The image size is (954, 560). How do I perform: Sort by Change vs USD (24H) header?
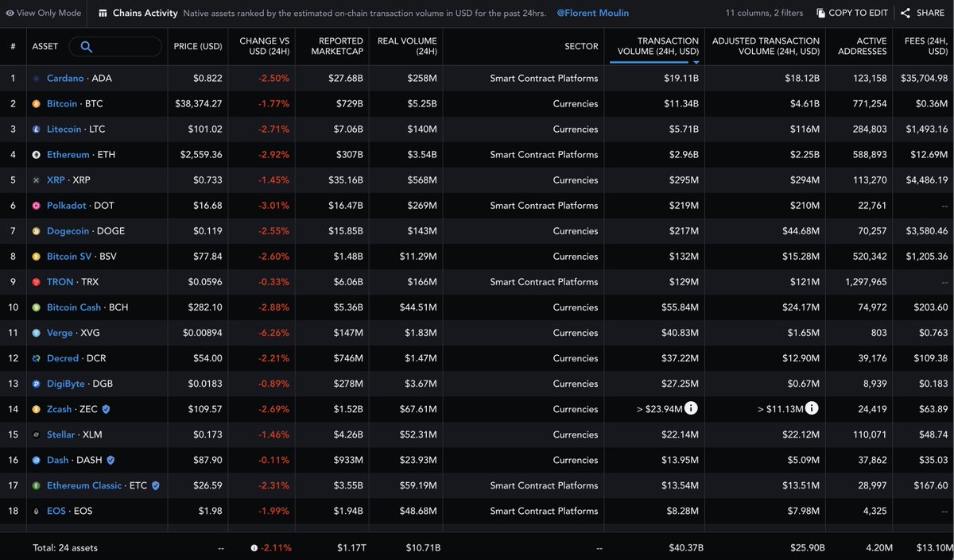click(264, 46)
